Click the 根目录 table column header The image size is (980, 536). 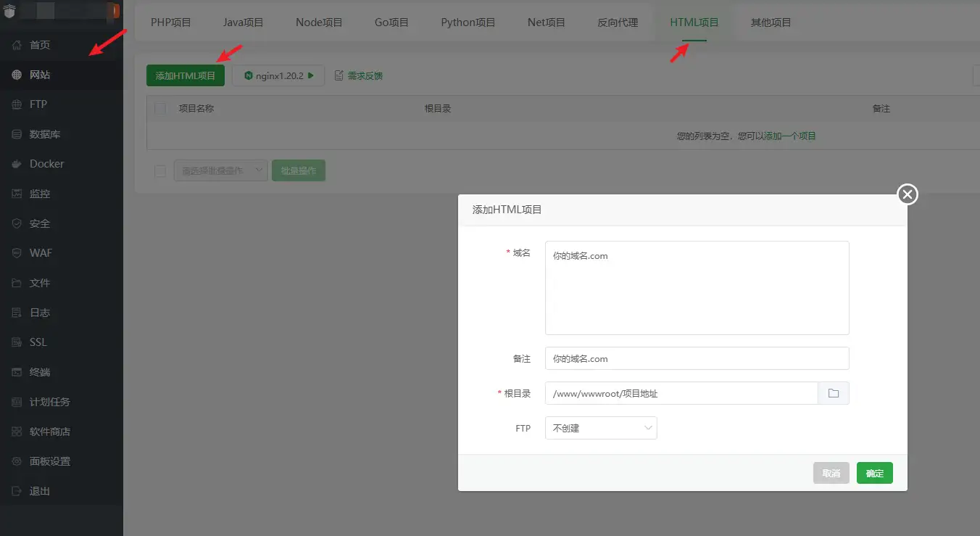438,108
